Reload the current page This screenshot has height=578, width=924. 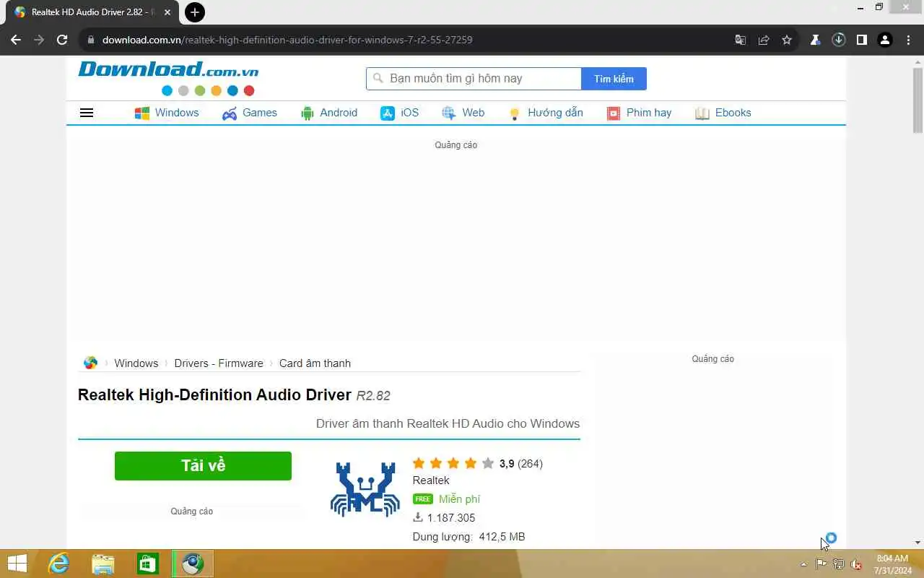(x=62, y=40)
